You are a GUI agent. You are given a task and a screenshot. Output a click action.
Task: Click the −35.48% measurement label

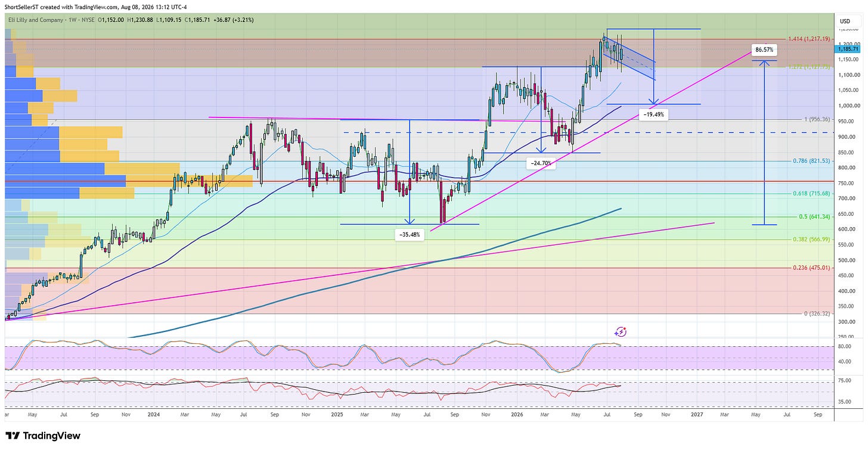coord(410,235)
